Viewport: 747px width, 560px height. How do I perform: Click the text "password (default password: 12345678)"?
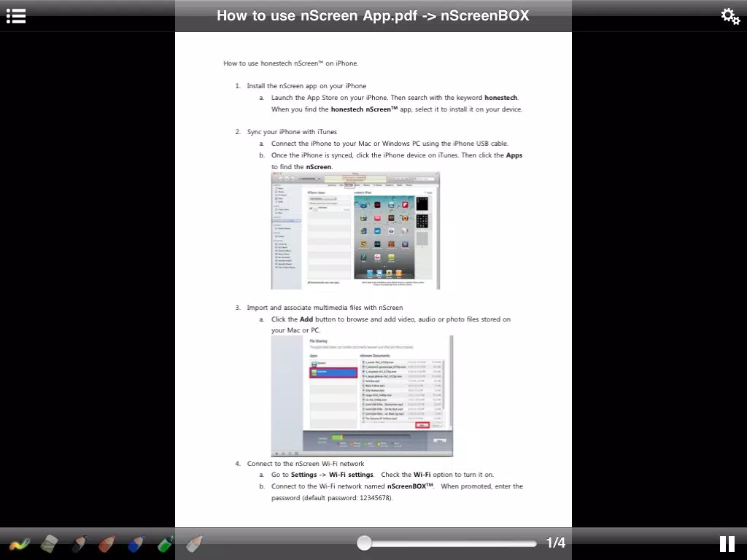(x=332, y=498)
